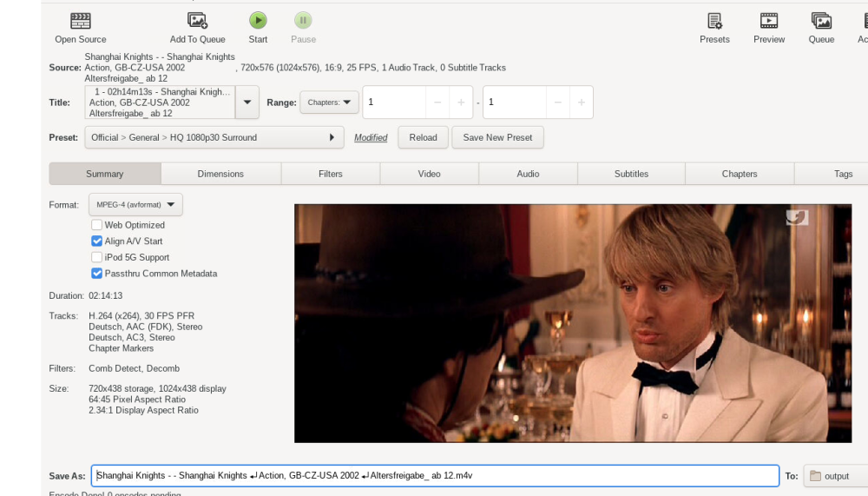Click the Open Source clapperboard icon
The width and height of the screenshot is (868, 496).
(80, 21)
